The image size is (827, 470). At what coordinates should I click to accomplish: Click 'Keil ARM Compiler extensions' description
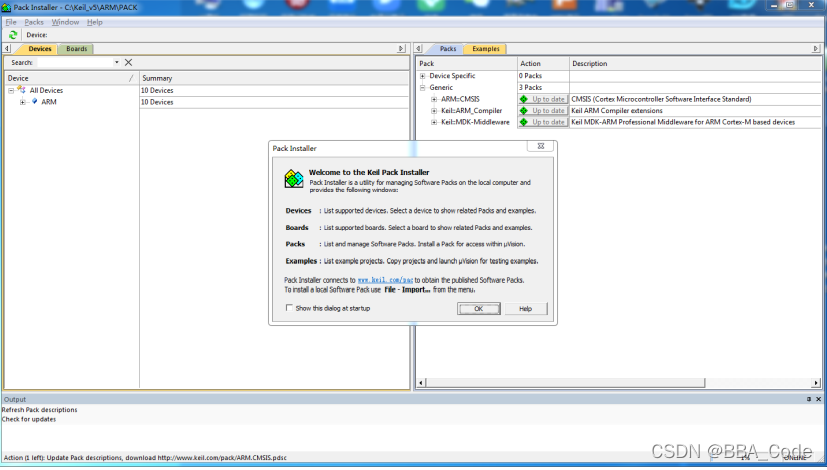point(617,111)
